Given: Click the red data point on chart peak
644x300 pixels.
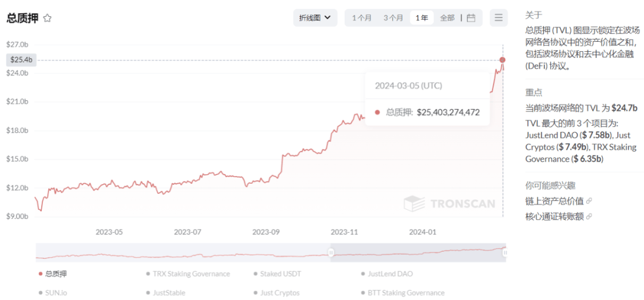Looking at the screenshot, I should 503,60.
